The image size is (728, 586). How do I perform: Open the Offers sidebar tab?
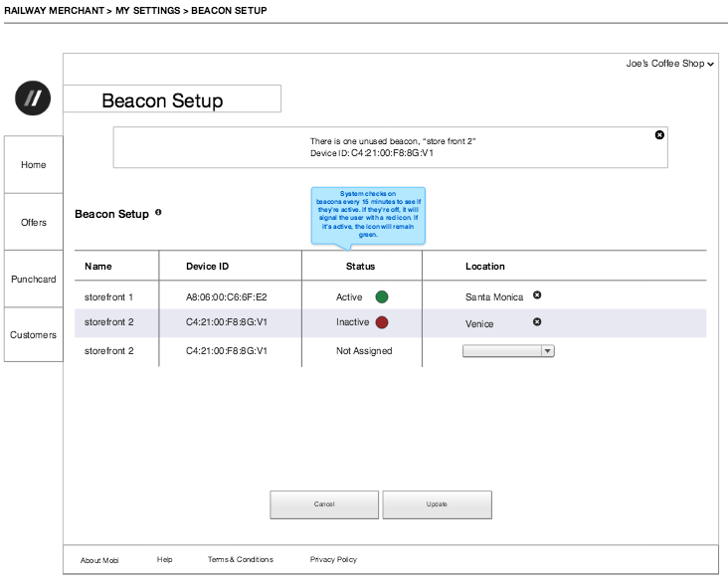34,222
